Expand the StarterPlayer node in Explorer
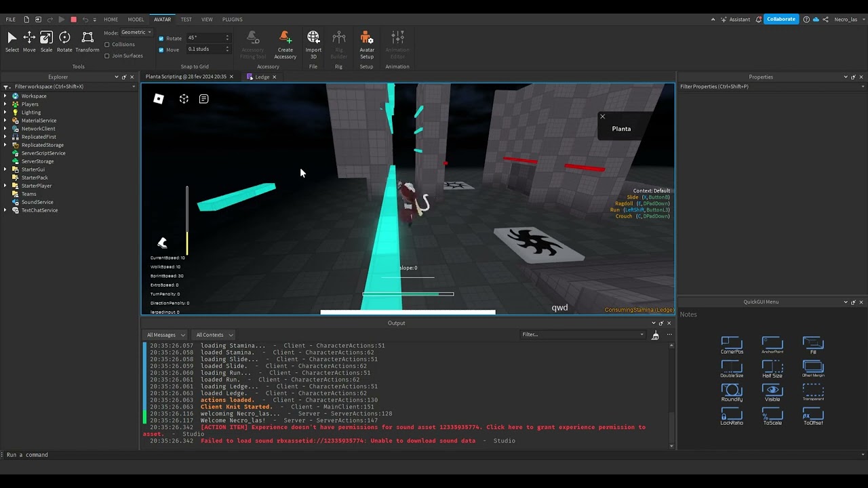Image resolution: width=868 pixels, height=488 pixels. pos(5,186)
